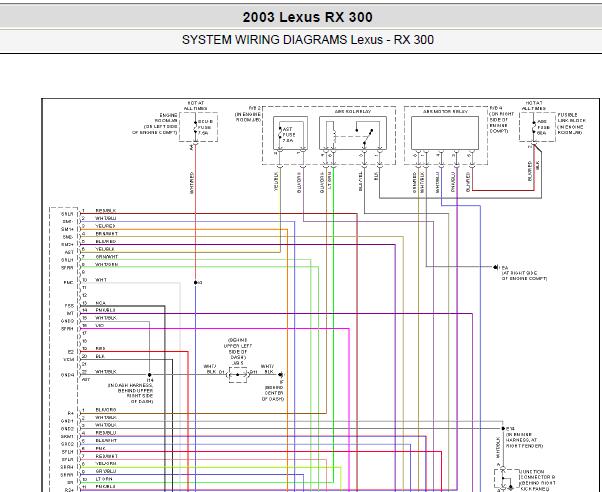Select the R/B 2 (in engine room J/B) label
The height and width of the screenshot is (492, 602).
click(x=248, y=114)
